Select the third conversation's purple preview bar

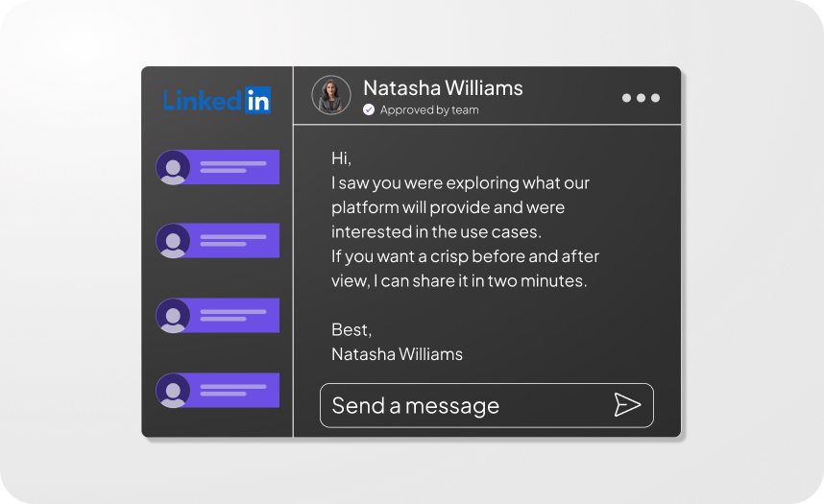pos(235,316)
